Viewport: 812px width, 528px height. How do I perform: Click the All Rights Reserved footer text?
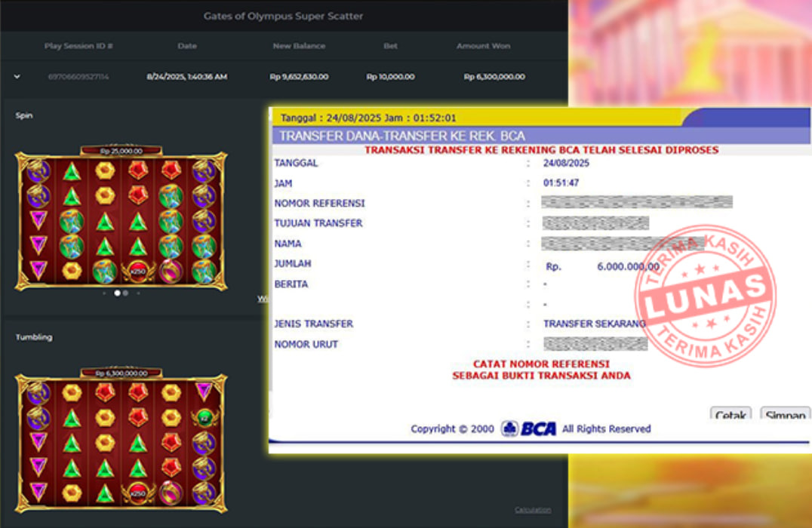coord(607,428)
